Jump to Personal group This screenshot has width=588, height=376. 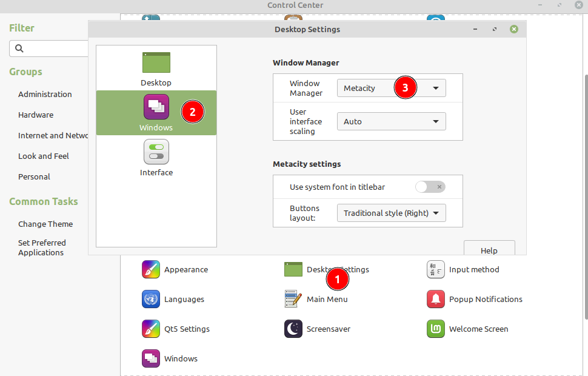pos(34,176)
